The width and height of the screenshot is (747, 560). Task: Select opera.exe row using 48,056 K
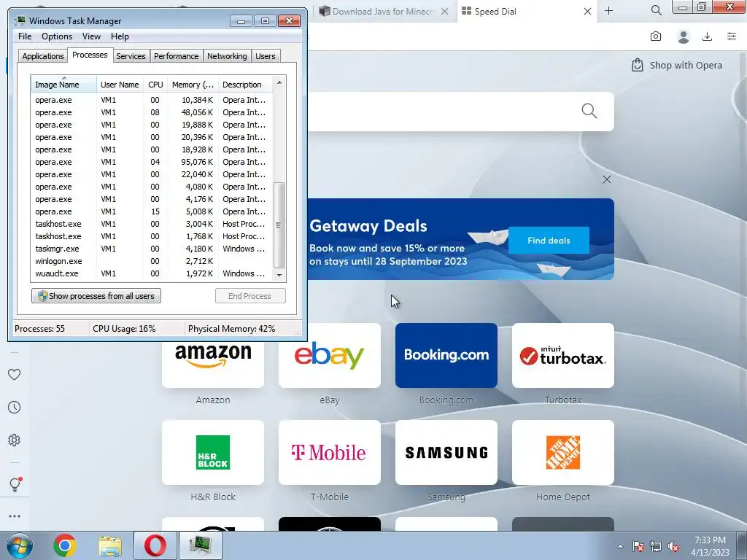point(152,112)
